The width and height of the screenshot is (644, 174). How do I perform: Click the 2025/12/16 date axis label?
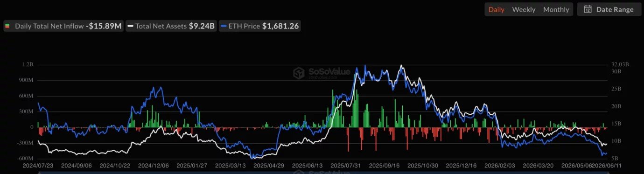[462, 165]
